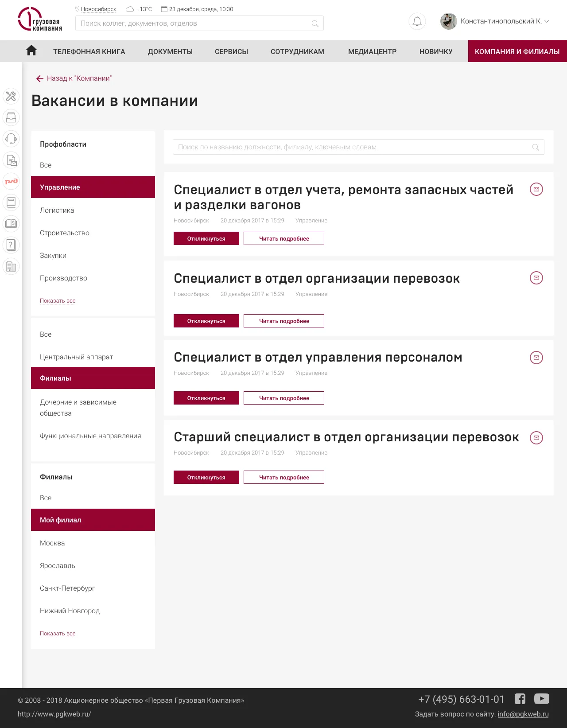Screen dimensions: 567x728
Task: Click Читать подробнее for Специалист в отдел организации перевозок
Action: pos(284,321)
